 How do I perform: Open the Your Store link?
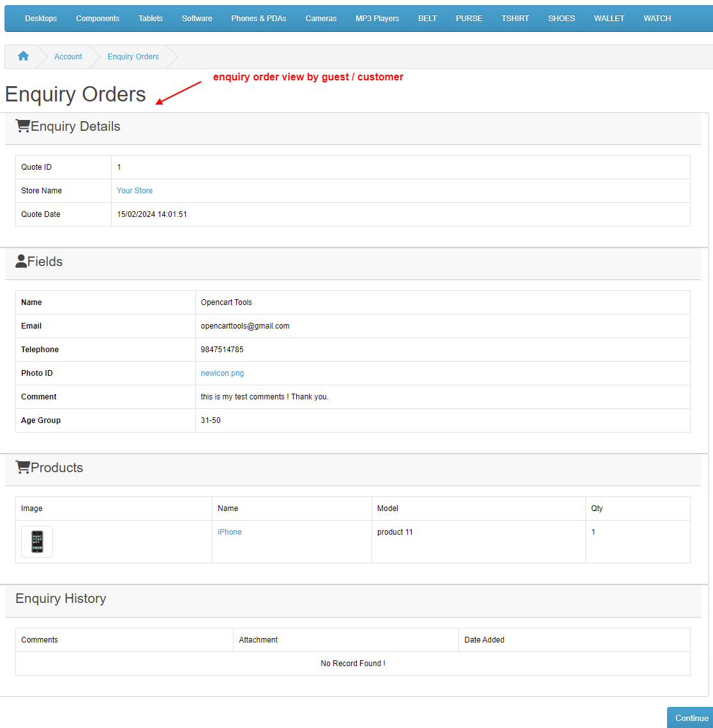(x=135, y=190)
